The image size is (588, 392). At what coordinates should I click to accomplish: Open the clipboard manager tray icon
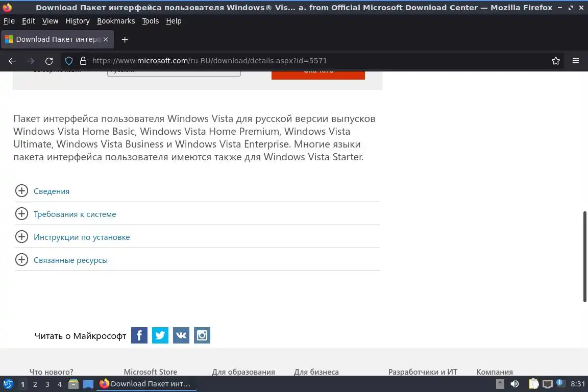tap(533, 384)
